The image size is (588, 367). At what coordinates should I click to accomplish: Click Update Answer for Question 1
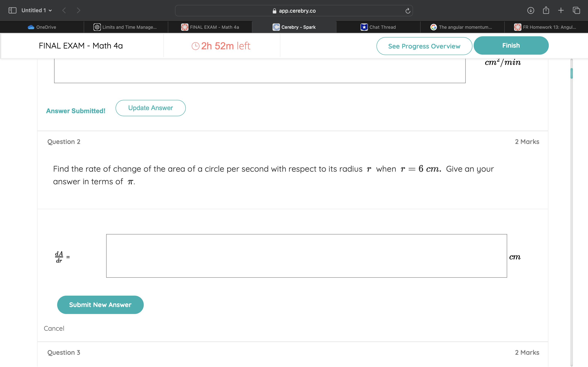(150, 108)
